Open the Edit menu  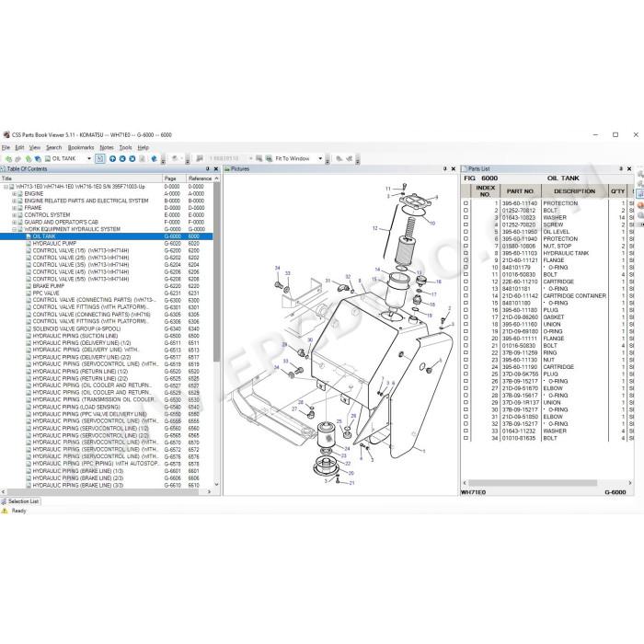(19, 148)
